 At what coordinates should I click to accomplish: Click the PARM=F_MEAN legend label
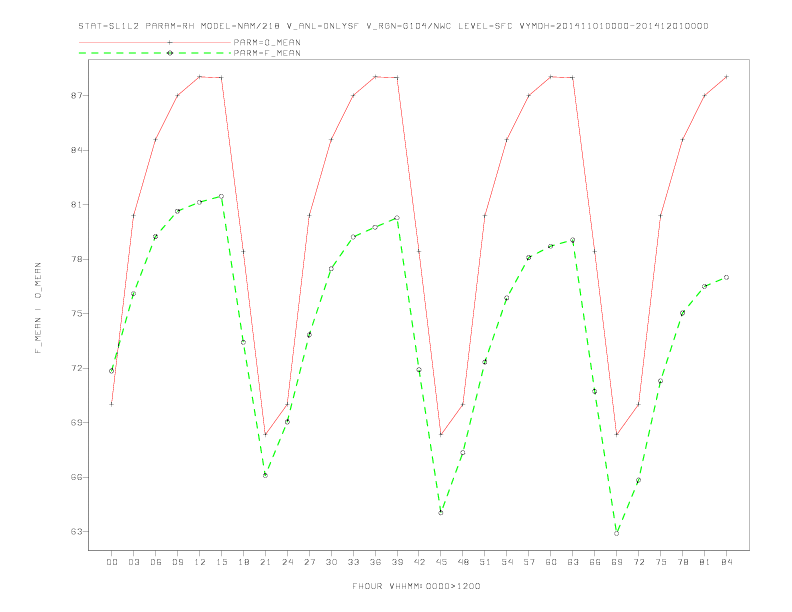[x=267, y=53]
